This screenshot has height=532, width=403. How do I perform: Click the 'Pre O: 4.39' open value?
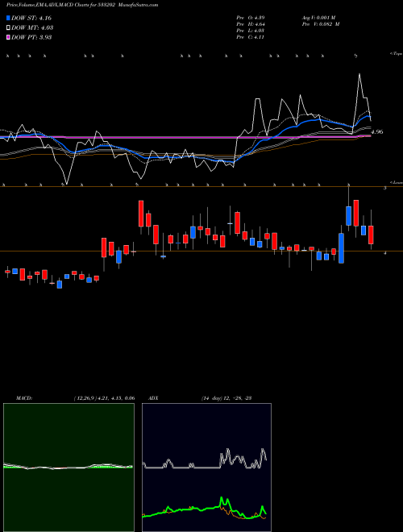(x=251, y=18)
